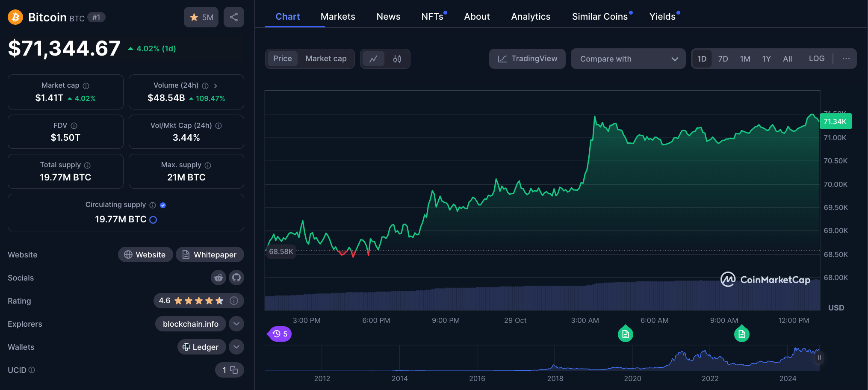Open Bitcoin Reddit social icon
The image size is (868, 390).
218,278
